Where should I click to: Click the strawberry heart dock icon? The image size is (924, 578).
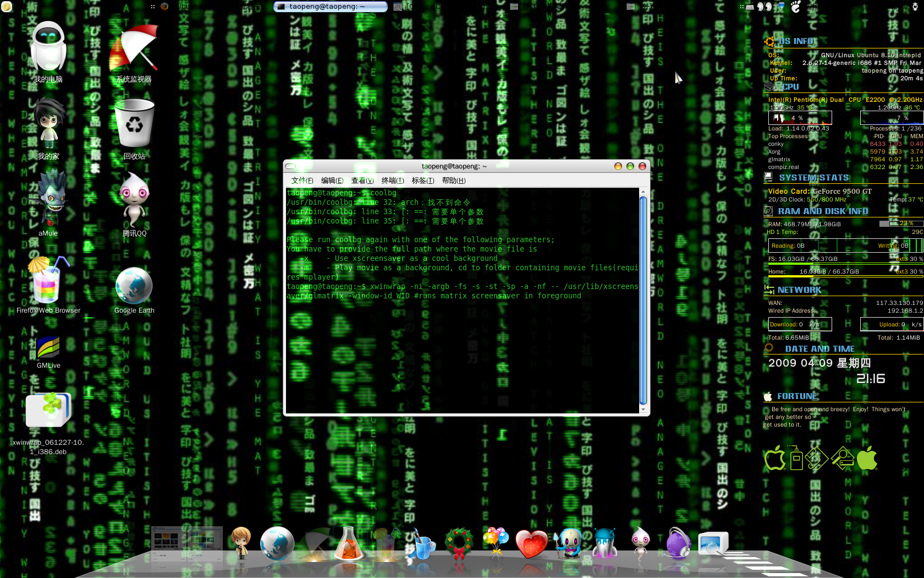click(x=531, y=544)
